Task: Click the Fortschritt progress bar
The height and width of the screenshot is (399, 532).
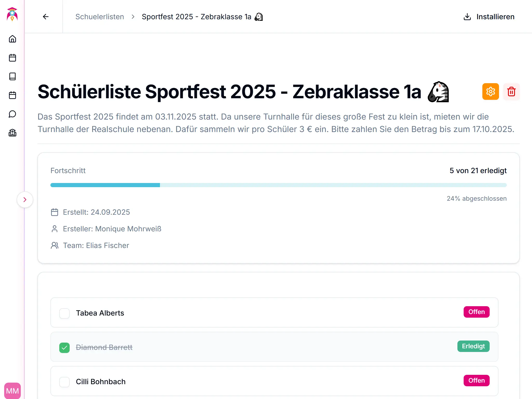Action: tap(278, 185)
